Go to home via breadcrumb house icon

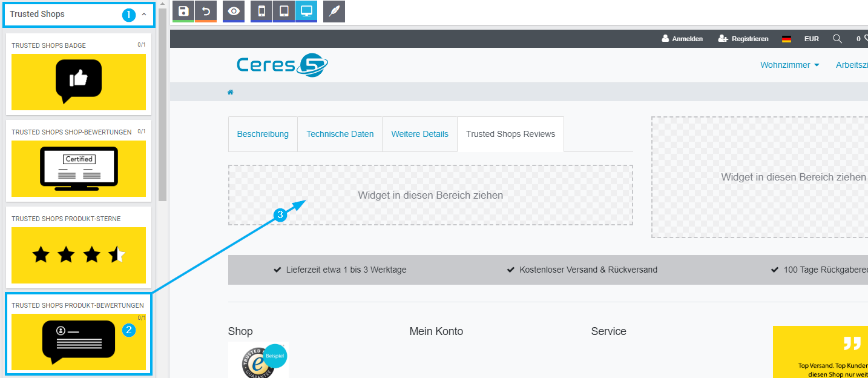(231, 92)
